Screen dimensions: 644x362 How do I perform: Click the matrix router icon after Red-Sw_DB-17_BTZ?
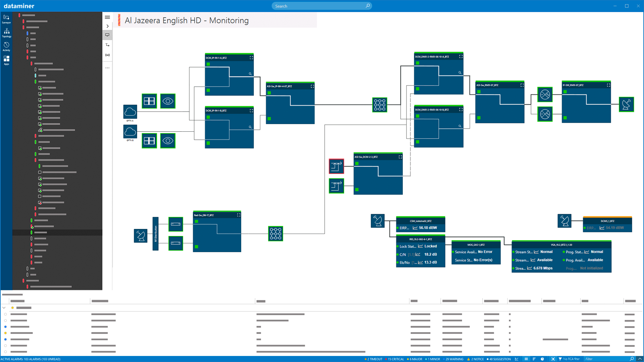tap(276, 234)
